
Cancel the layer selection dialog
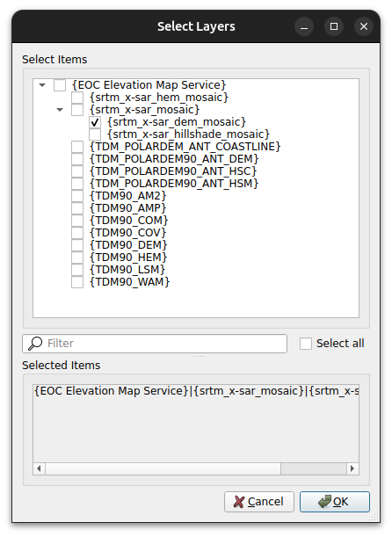[259, 502]
